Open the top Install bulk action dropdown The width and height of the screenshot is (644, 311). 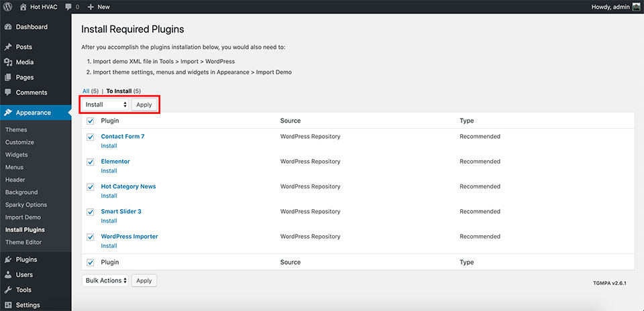105,105
